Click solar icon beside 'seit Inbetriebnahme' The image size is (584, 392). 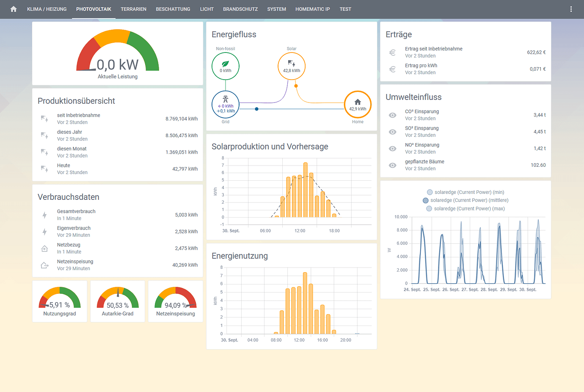[44, 119]
